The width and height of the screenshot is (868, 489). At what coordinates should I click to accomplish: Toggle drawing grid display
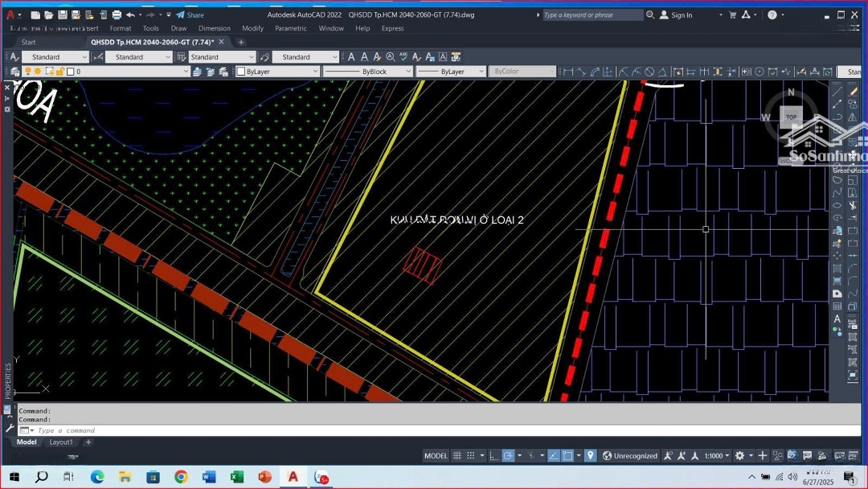457,456
